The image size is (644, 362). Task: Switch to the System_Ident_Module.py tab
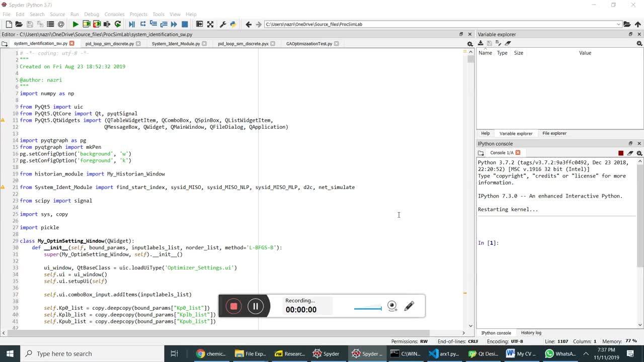pyautogui.click(x=176, y=44)
